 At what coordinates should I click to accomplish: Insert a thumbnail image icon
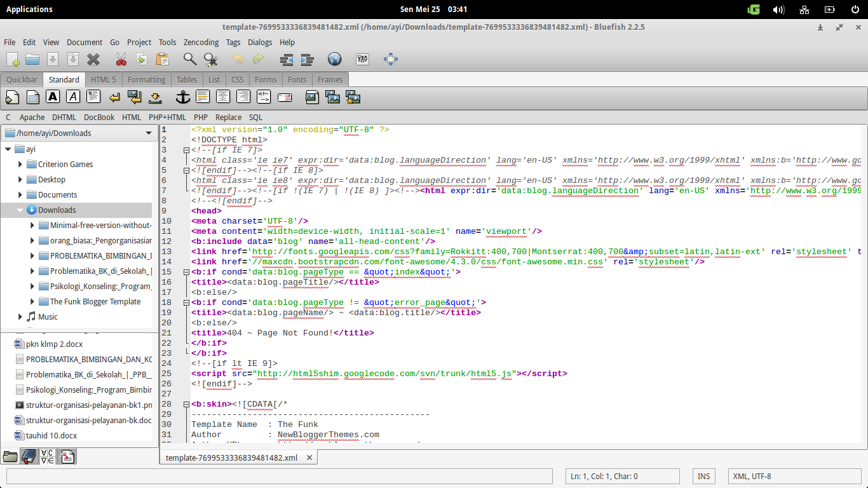tap(332, 97)
